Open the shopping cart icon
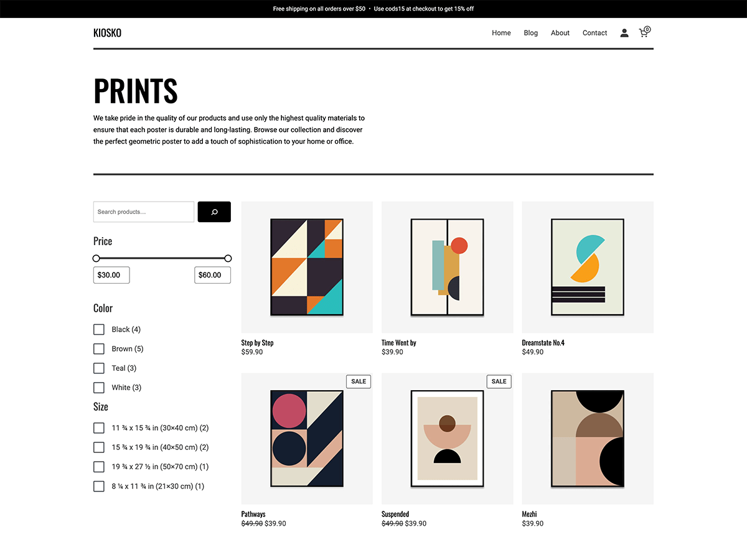 (644, 32)
